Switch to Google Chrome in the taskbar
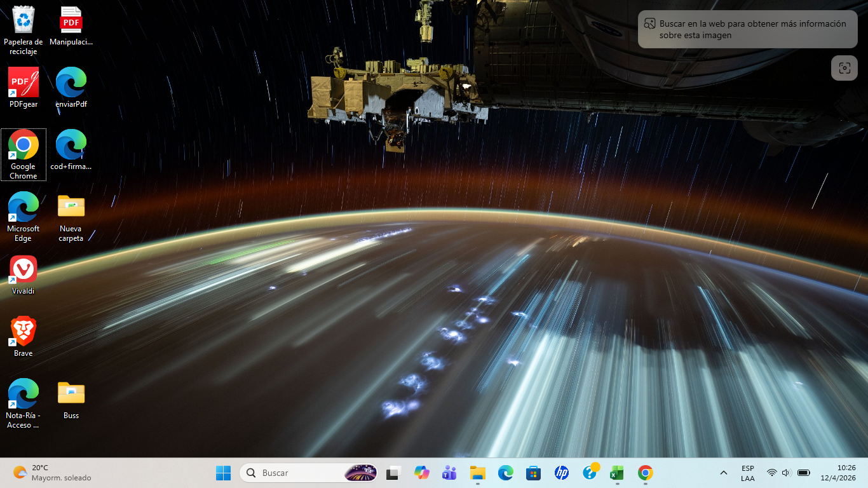This screenshot has height=488, width=868. point(645,473)
